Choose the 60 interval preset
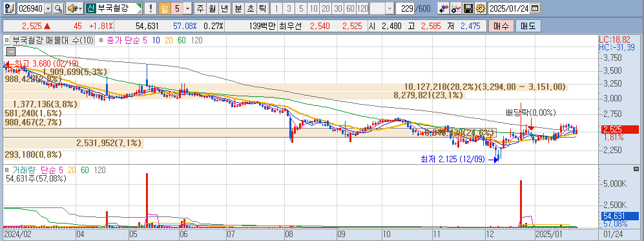644x241 pixels. [350, 8]
